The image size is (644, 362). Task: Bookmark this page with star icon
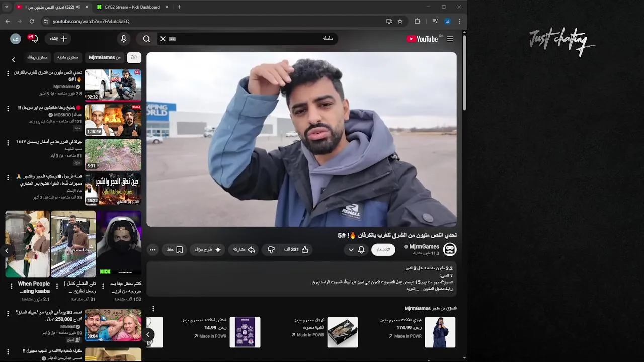click(x=400, y=21)
